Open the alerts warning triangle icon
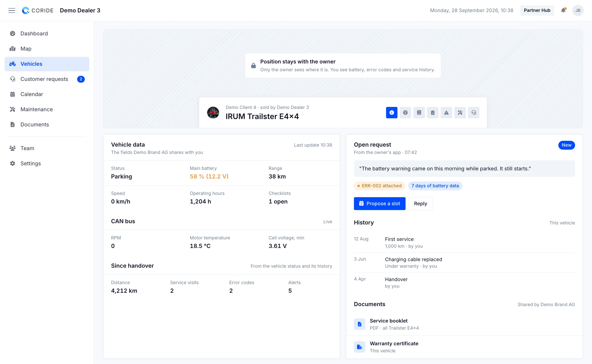 coord(446,112)
